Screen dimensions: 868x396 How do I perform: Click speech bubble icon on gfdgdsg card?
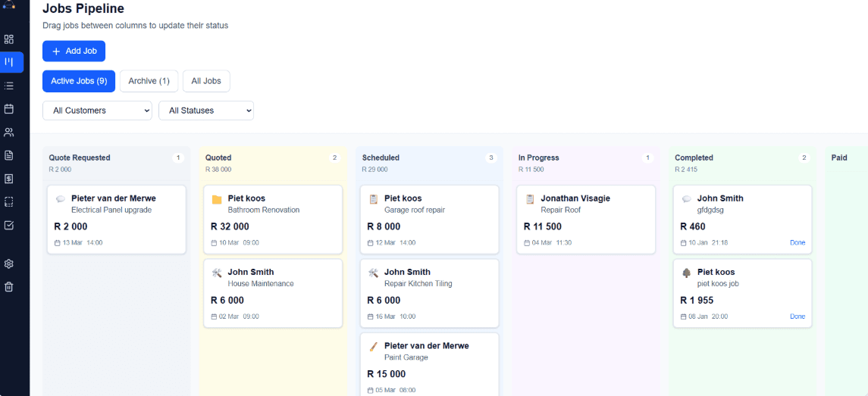tap(686, 198)
